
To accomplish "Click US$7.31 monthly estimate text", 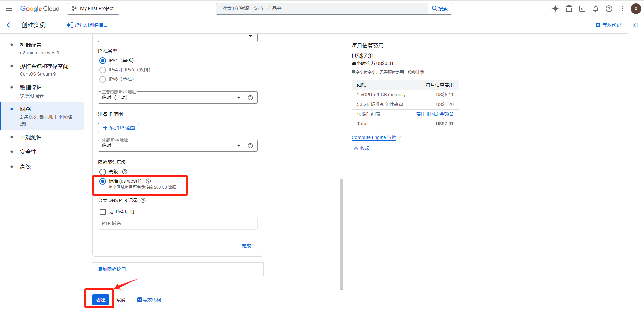I will [x=363, y=56].
